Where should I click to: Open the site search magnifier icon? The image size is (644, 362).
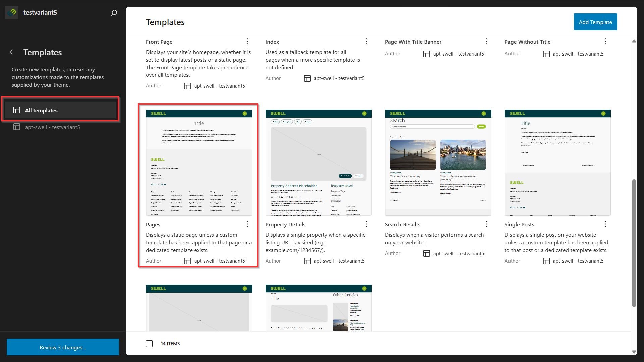click(114, 13)
